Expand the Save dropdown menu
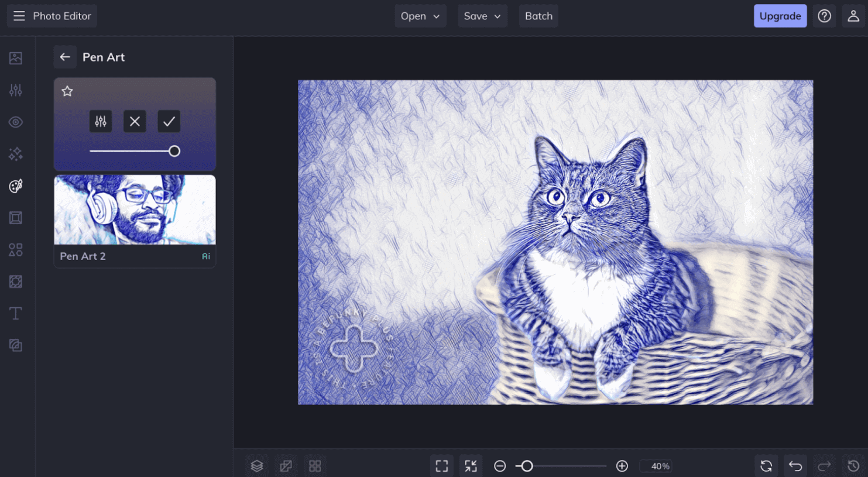The width and height of the screenshot is (868, 477). (x=482, y=16)
